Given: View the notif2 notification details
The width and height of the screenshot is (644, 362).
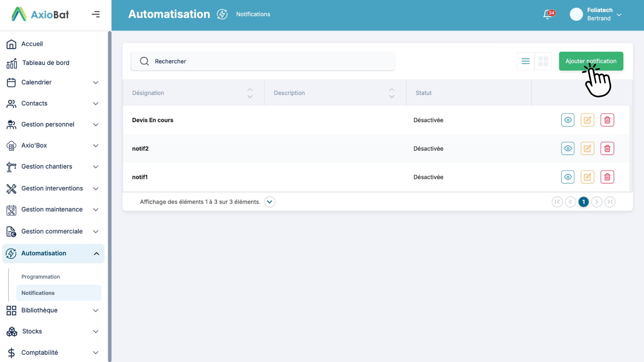Looking at the screenshot, I should coord(568,148).
